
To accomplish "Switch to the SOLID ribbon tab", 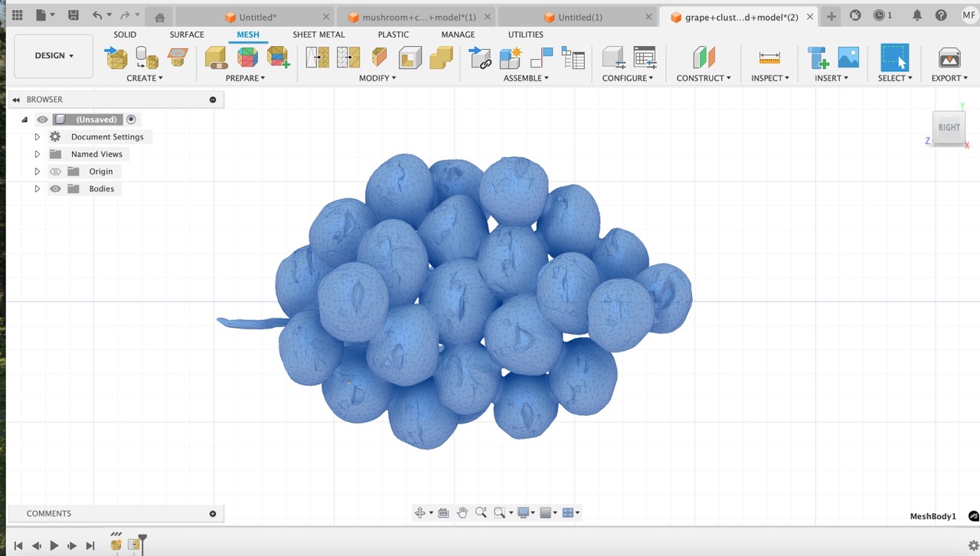I will [x=125, y=34].
